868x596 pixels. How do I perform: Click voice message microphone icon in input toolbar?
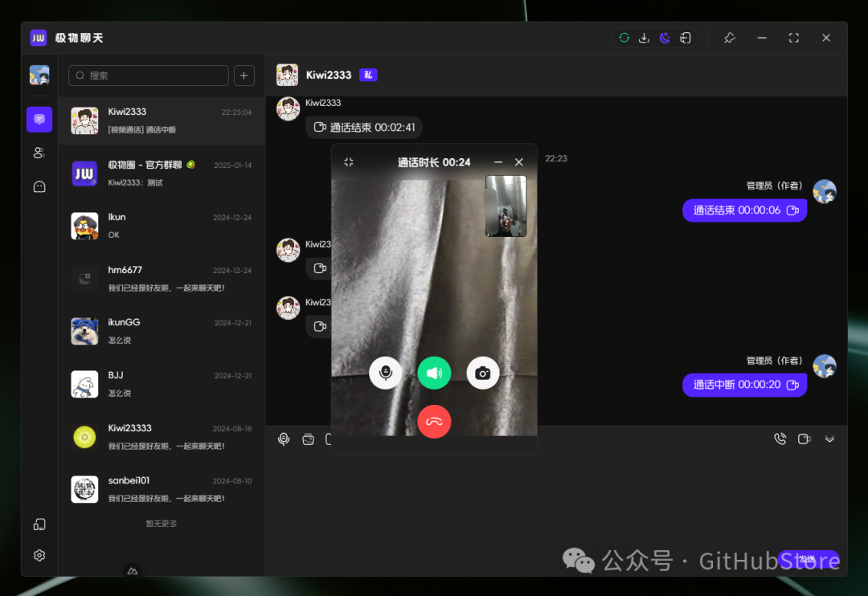[x=284, y=439]
